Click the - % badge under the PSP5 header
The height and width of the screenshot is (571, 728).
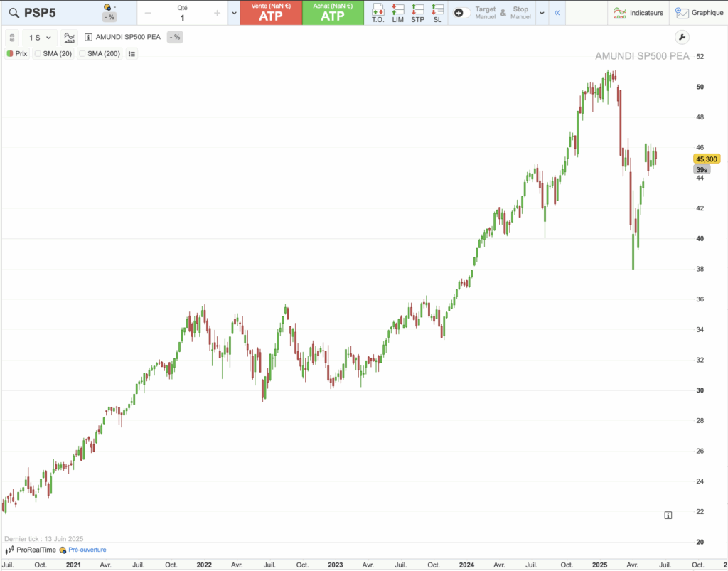pyautogui.click(x=110, y=17)
